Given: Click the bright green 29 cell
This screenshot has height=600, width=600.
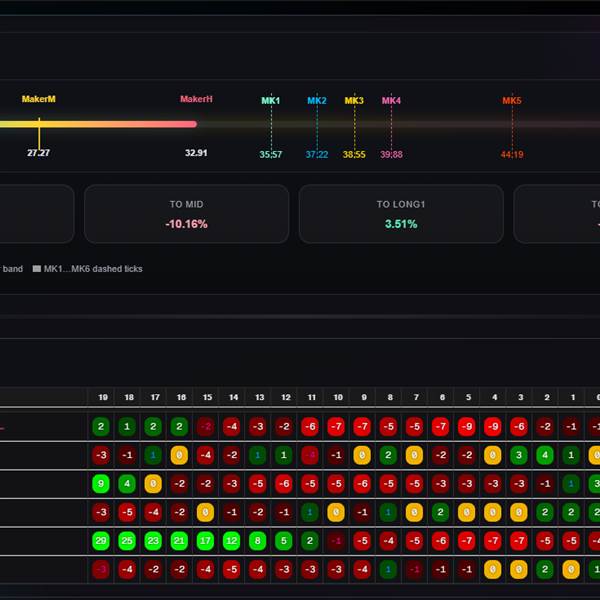Looking at the screenshot, I should pyautogui.click(x=101, y=541).
